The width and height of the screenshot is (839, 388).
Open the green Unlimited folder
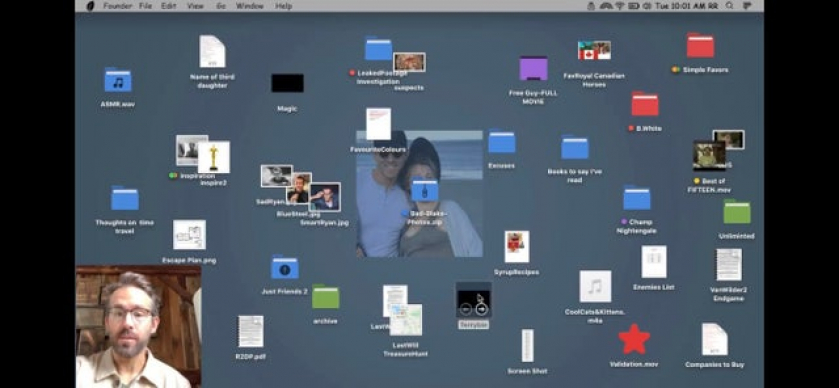click(x=737, y=211)
